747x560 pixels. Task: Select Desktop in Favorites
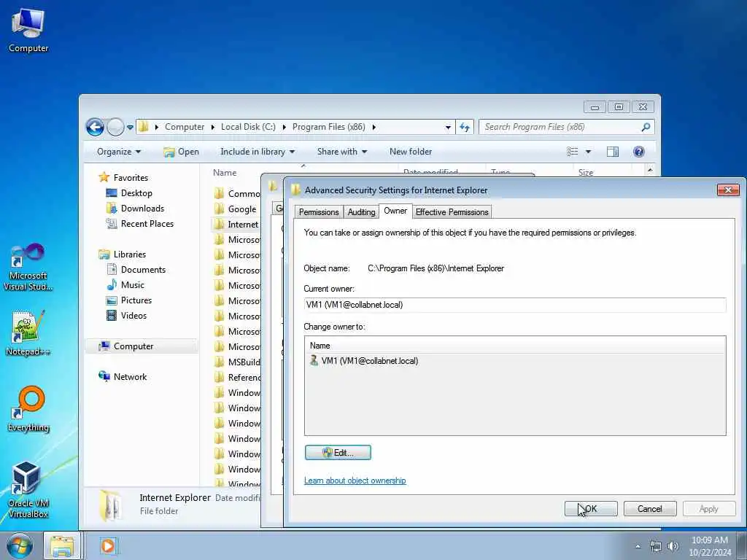pos(136,192)
